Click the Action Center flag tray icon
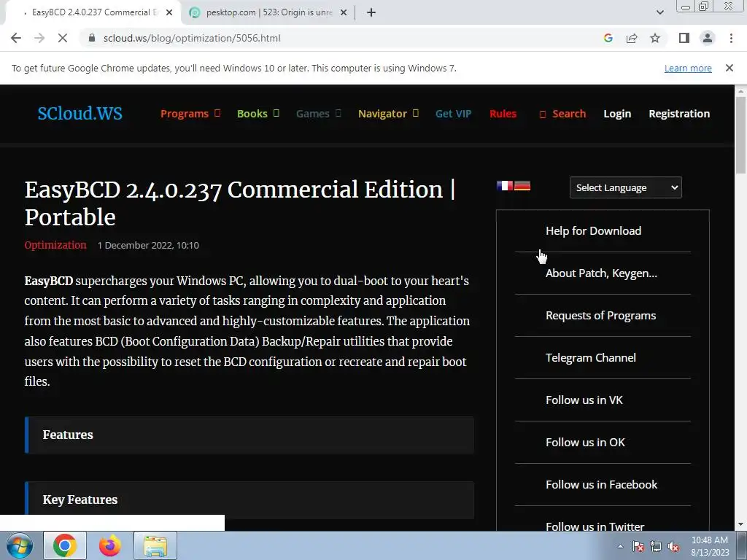Screen dimensions: 747x560 point(638,547)
